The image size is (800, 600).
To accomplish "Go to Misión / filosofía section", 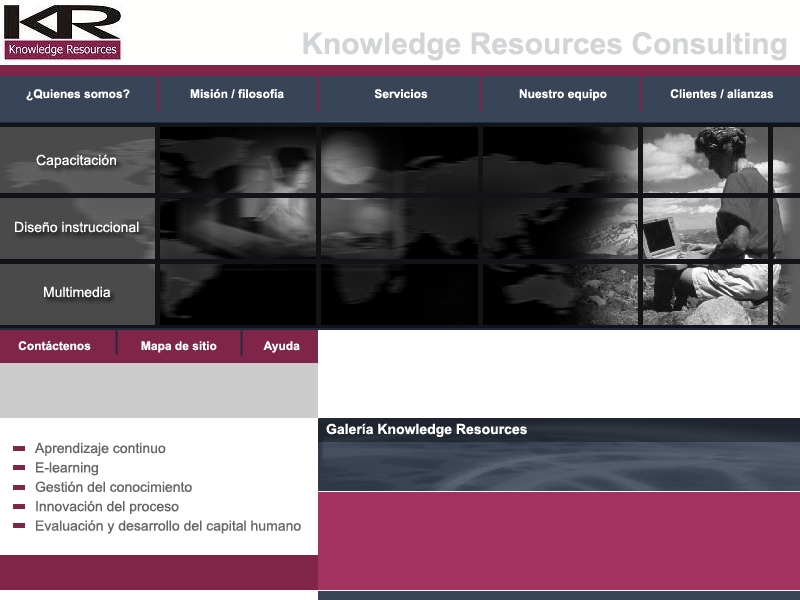I will tap(237, 94).
